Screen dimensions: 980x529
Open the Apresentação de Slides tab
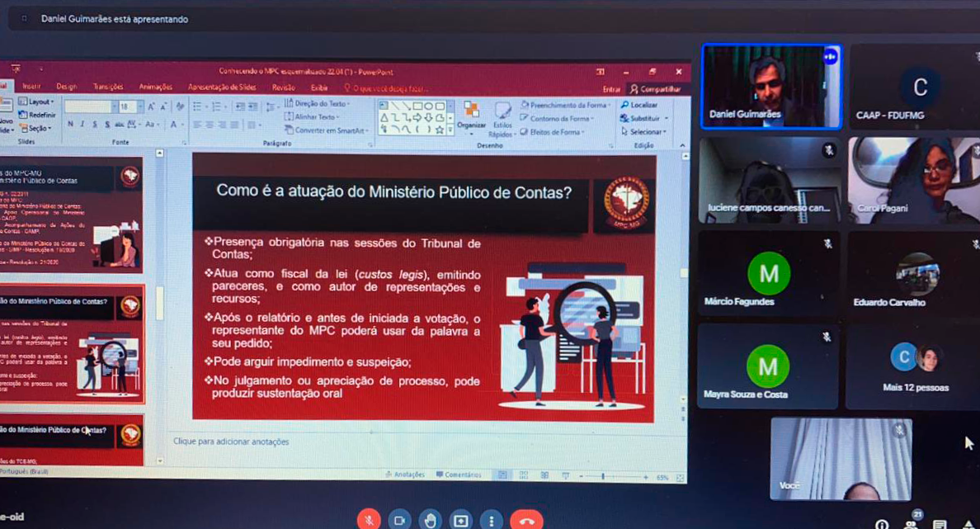222,87
